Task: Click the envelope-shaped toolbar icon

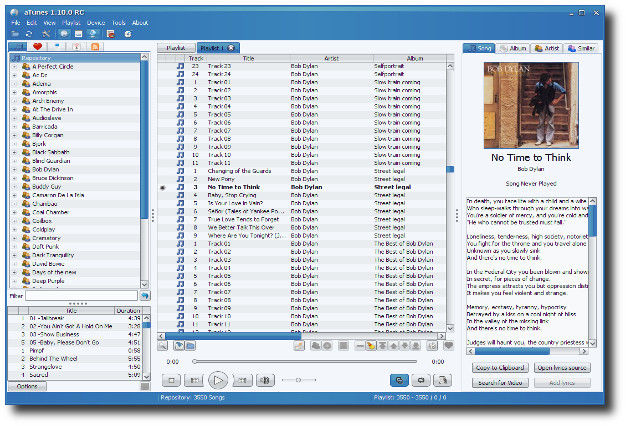Action: (78, 34)
